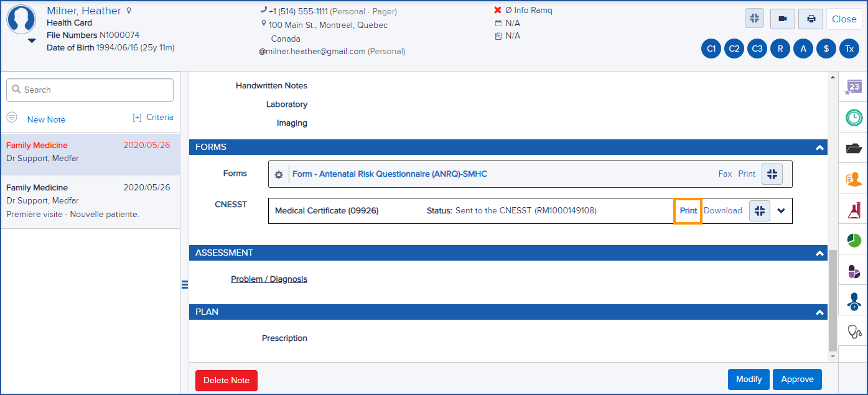
Task: Open the laboratory flask icon
Action: [x=853, y=208]
